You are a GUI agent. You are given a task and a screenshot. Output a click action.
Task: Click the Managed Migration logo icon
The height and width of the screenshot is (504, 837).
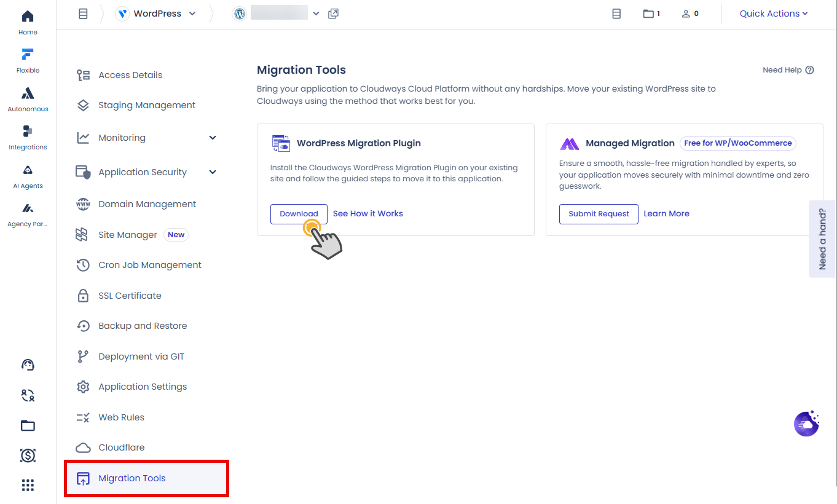click(x=570, y=144)
